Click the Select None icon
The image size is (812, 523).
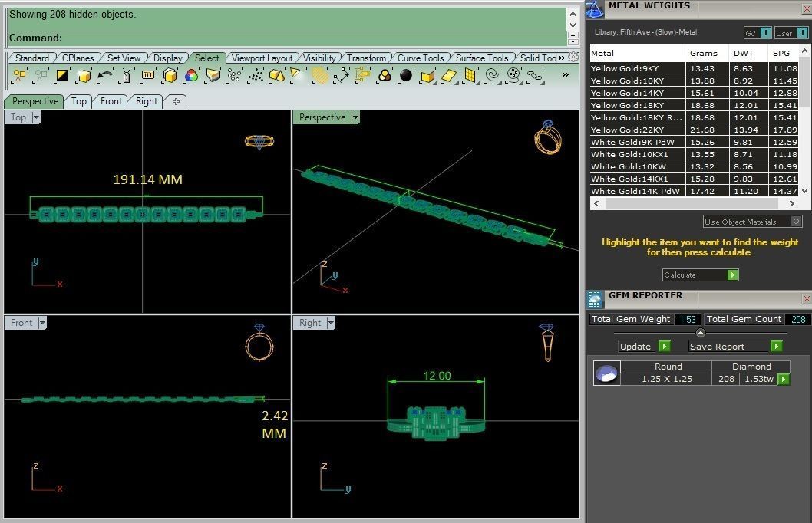tap(41, 76)
